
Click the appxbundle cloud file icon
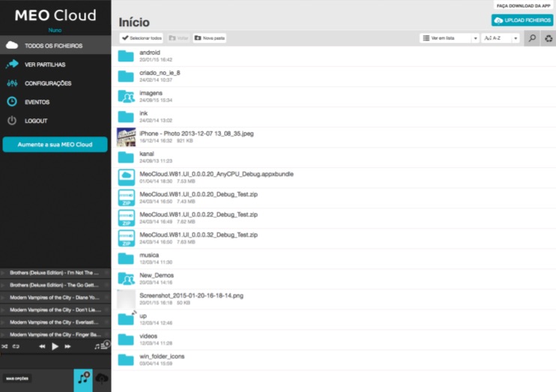coord(126,178)
